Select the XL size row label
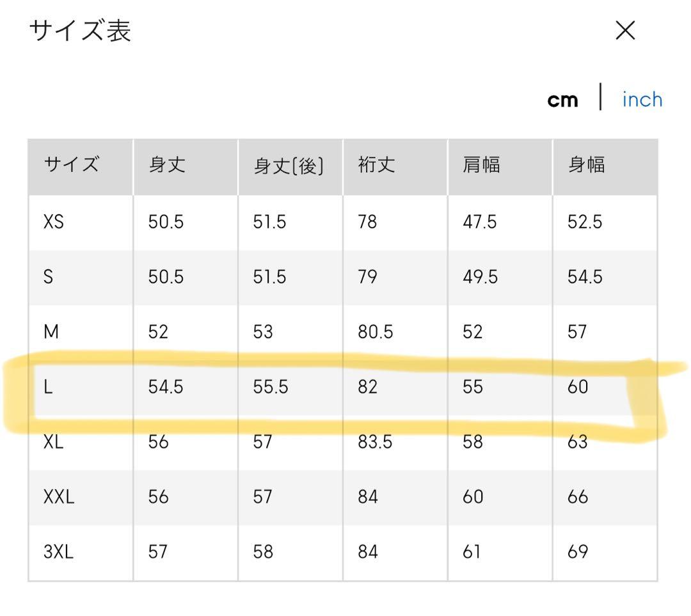The width and height of the screenshot is (691, 616). (x=54, y=442)
